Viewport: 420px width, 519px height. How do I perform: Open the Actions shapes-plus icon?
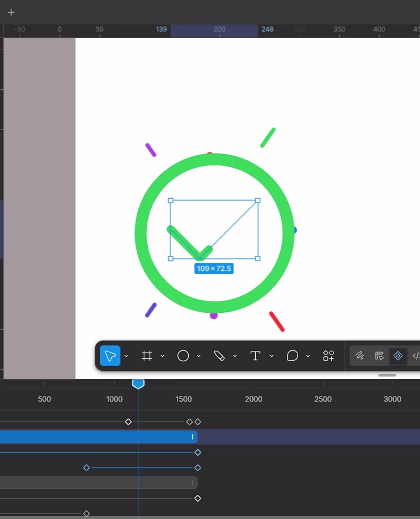coord(328,356)
